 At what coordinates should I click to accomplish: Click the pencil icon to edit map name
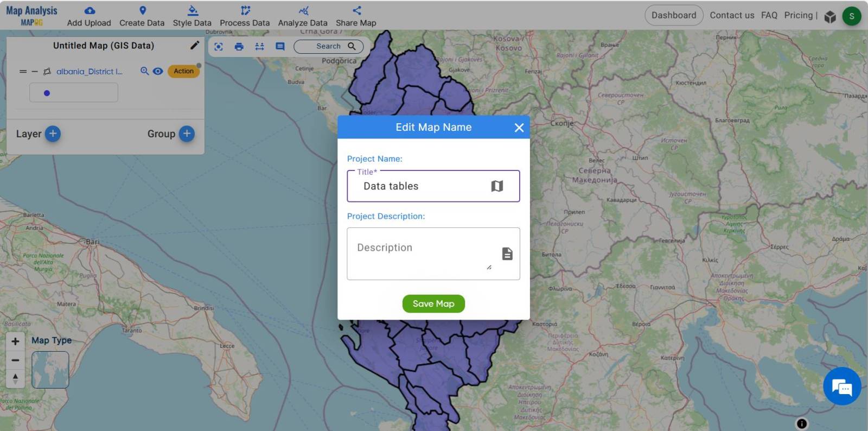(x=195, y=46)
